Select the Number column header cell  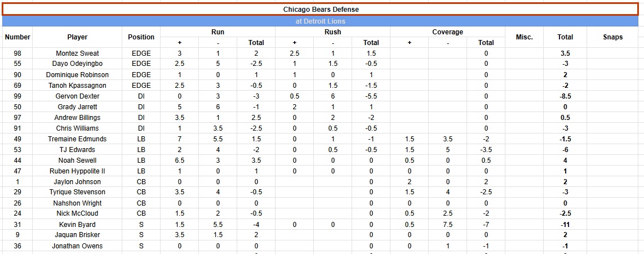click(17, 37)
